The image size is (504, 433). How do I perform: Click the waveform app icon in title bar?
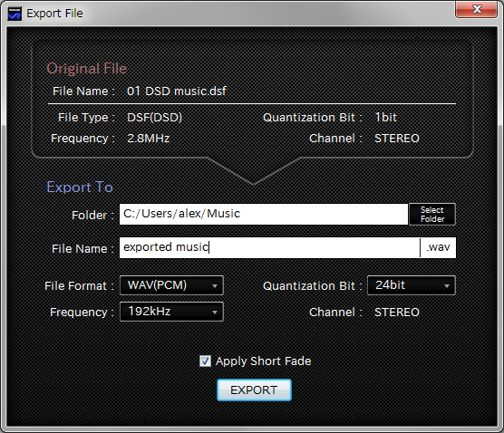(15, 14)
